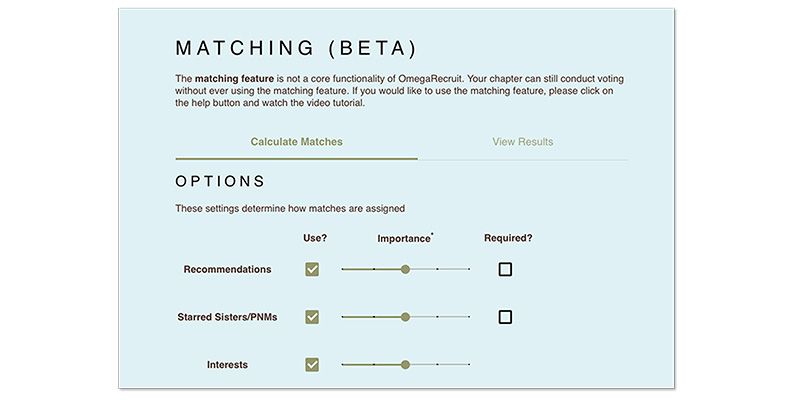Disable the Use checkbox for Interests

(312, 365)
